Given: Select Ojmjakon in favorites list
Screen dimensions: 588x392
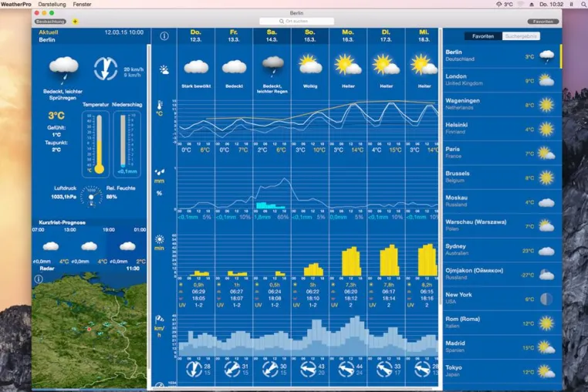Looking at the screenshot, I should click(502, 274).
